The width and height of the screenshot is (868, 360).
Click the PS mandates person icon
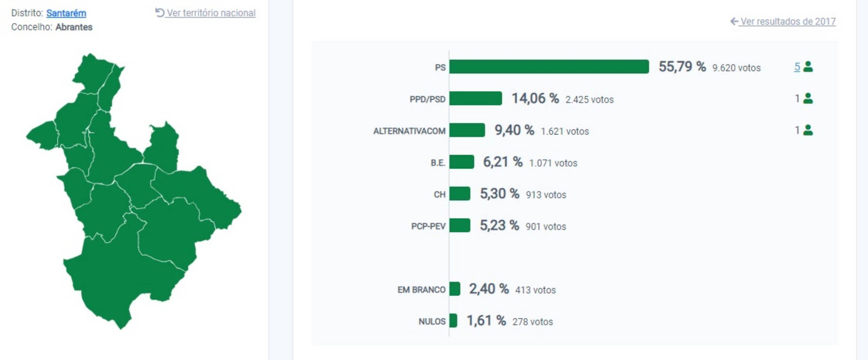point(808,67)
